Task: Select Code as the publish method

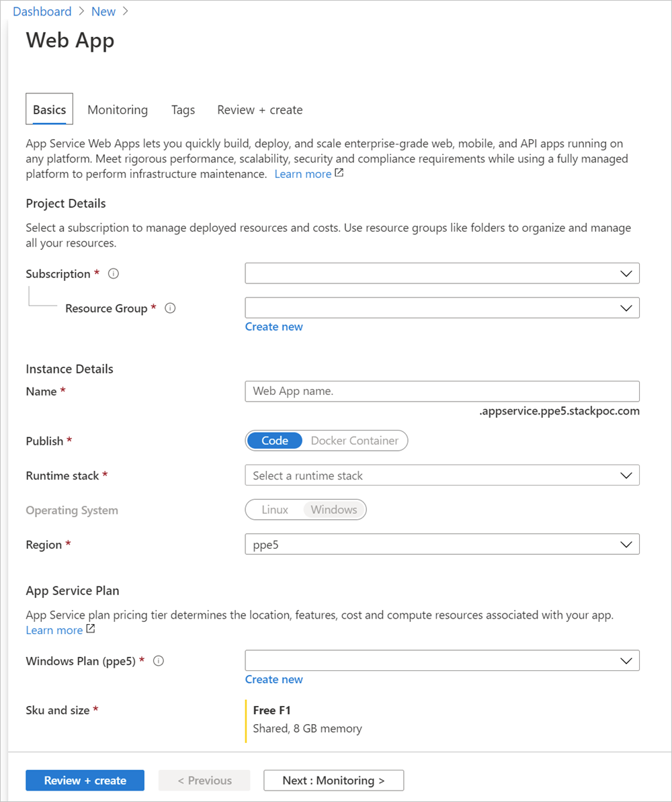Action: click(x=274, y=440)
